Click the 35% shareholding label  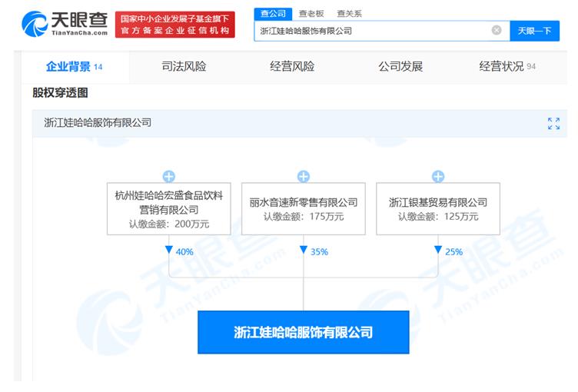tap(319, 252)
